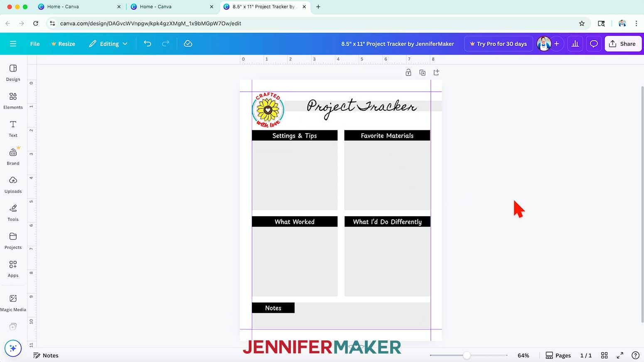Image resolution: width=644 pixels, height=362 pixels.
Task: Open the Tools panel
Action: coord(13,213)
